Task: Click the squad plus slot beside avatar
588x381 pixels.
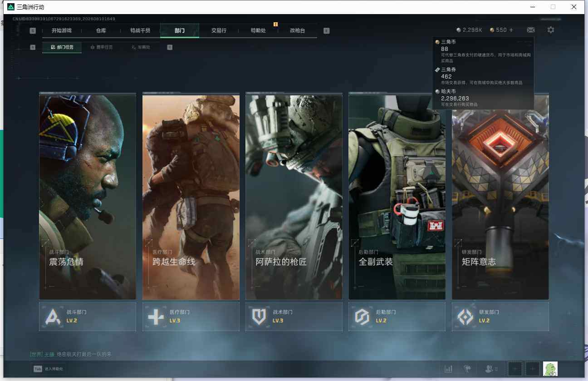Action: tap(532, 369)
